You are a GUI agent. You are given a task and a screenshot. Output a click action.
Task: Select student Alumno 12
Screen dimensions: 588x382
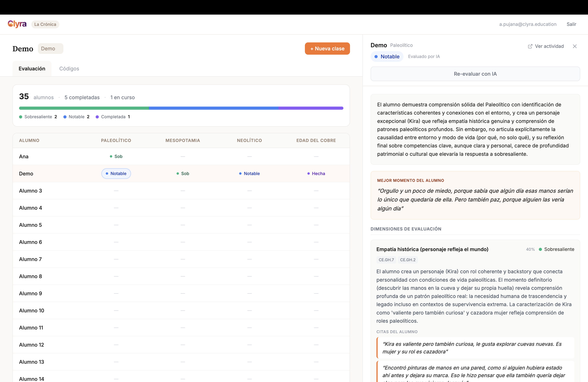click(x=32, y=345)
